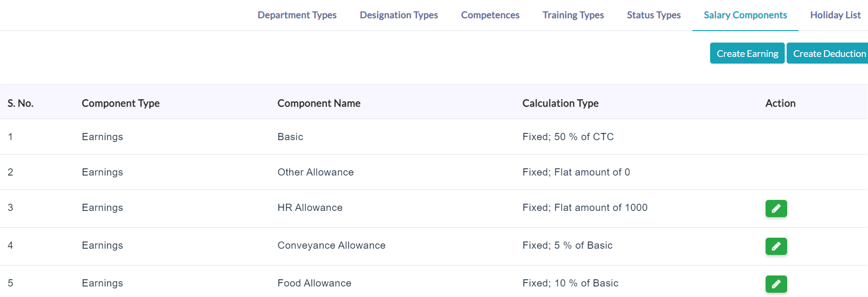868x297 pixels.
Task: Select the Status Types tab
Action: (x=654, y=15)
